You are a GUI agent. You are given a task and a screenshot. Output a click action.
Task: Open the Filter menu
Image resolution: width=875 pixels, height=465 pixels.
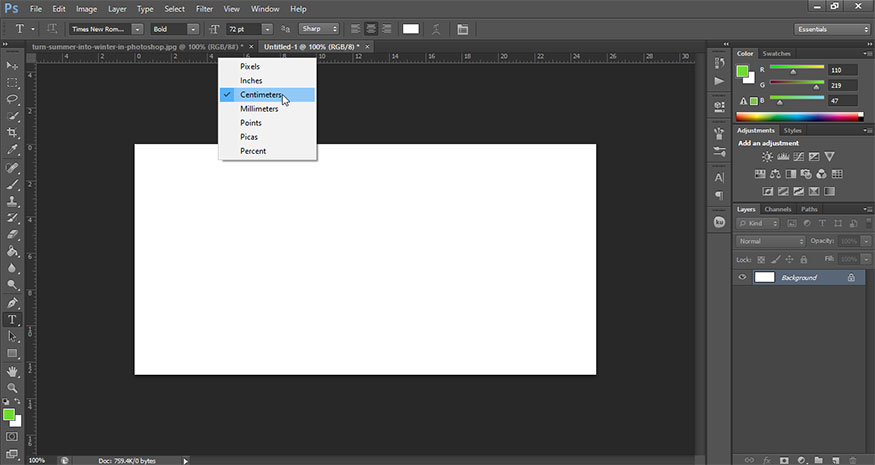coord(204,9)
